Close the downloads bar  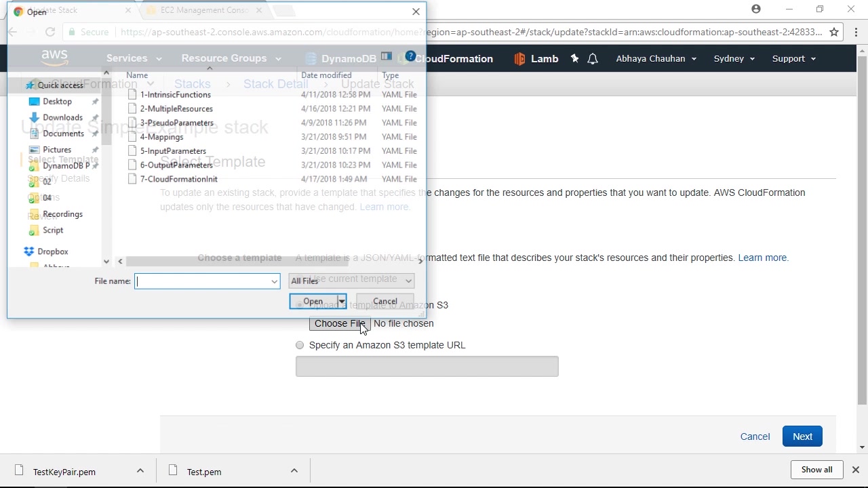point(856,470)
